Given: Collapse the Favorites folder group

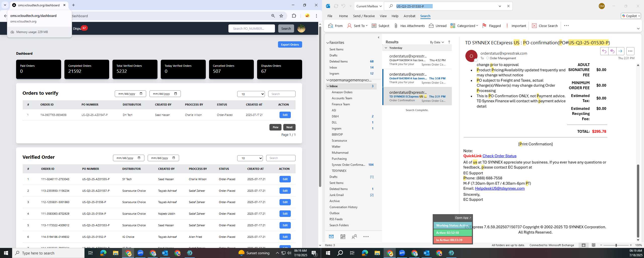Looking at the screenshot, I should pos(328,43).
